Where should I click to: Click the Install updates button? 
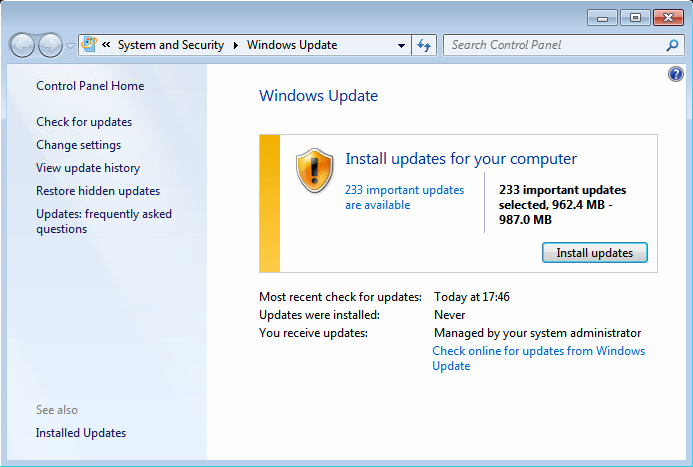pos(594,253)
